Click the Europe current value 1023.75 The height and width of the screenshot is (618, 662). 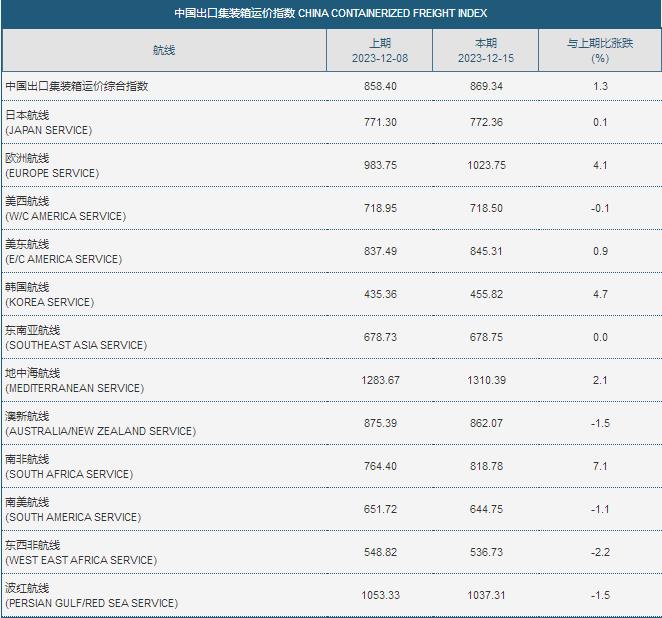(x=486, y=165)
